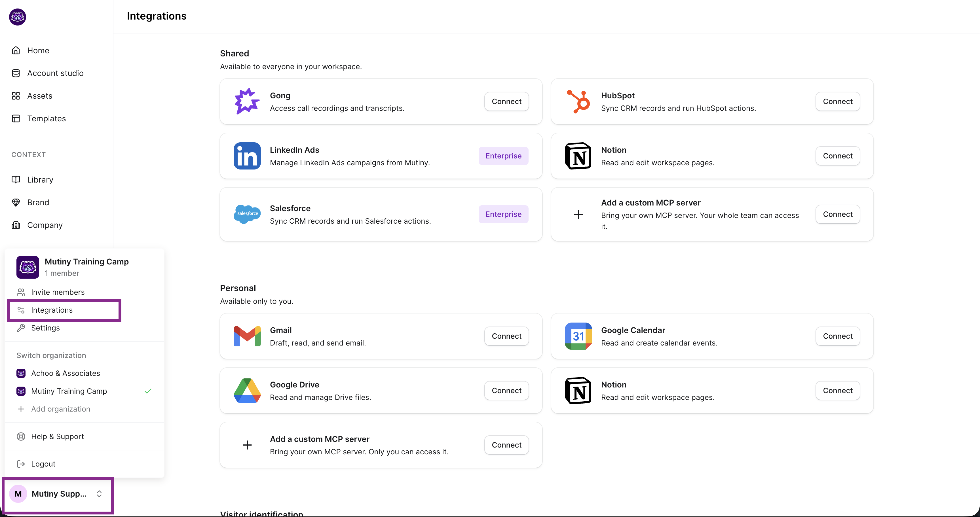Screen dimensions: 980x517
Task: Click the Mutiny raccoon logo at top-left
Action: tap(18, 17)
